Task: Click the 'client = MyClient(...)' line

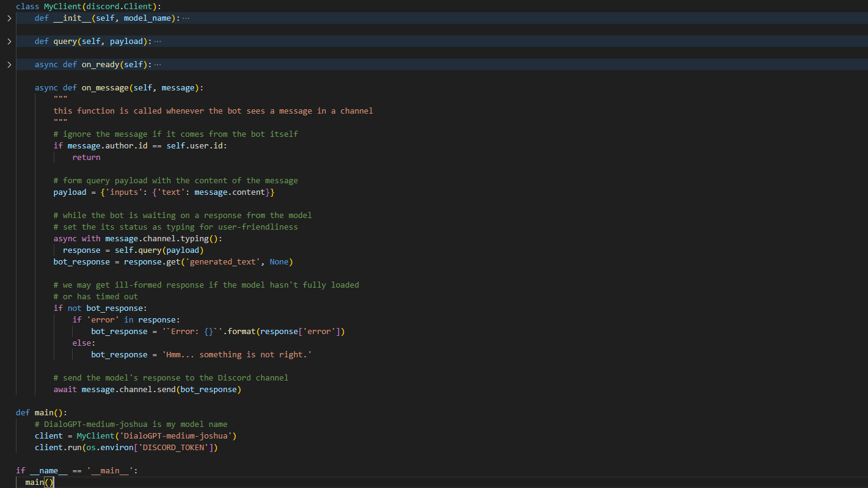Action: coord(136,436)
